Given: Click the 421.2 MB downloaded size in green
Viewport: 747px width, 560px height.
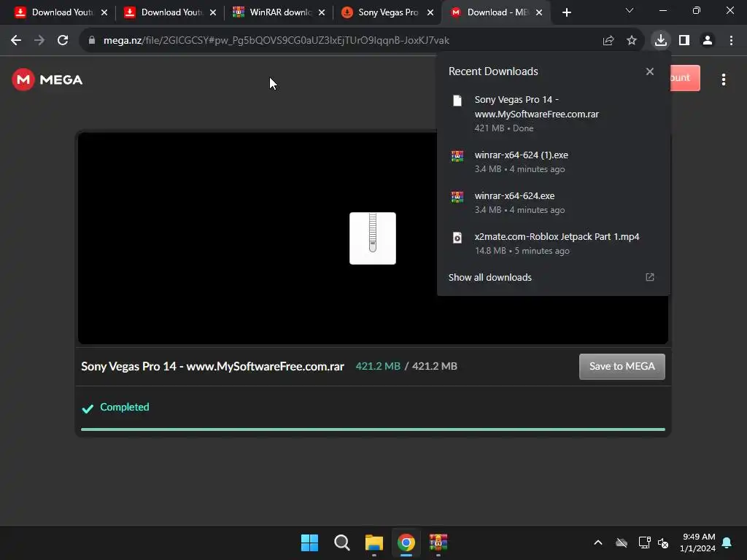Looking at the screenshot, I should tap(378, 366).
